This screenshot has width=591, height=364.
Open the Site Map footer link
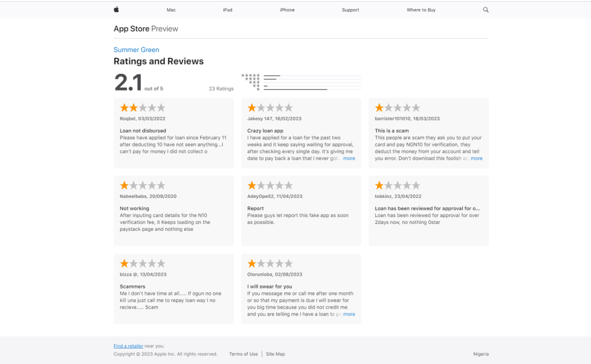275,354
